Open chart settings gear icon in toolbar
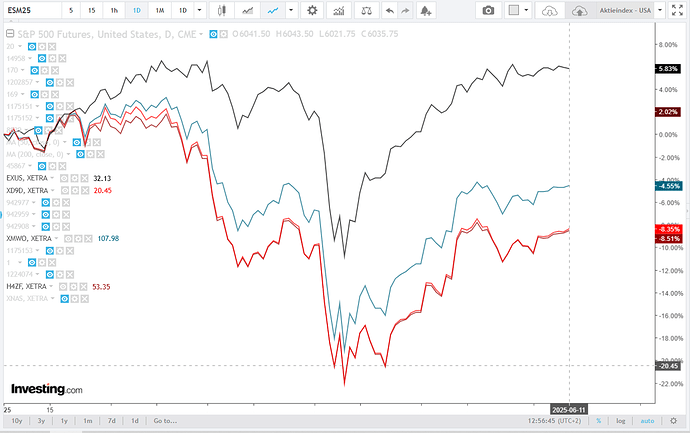The image size is (690, 433). (x=312, y=10)
